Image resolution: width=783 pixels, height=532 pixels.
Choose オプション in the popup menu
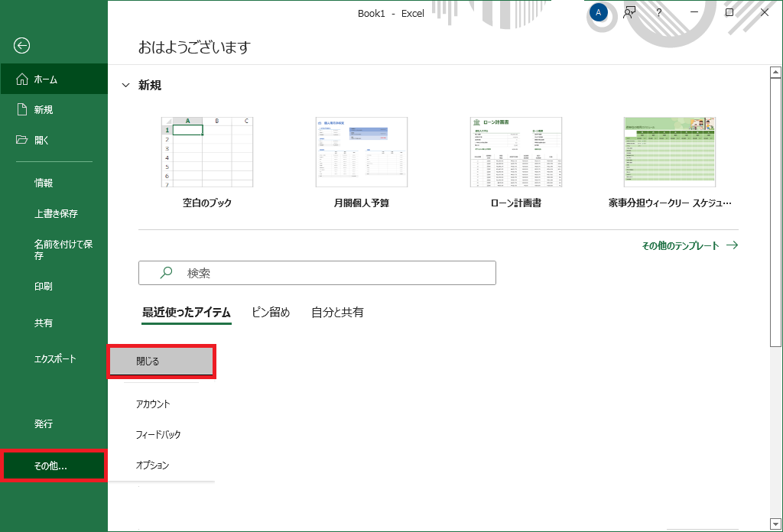(152, 465)
